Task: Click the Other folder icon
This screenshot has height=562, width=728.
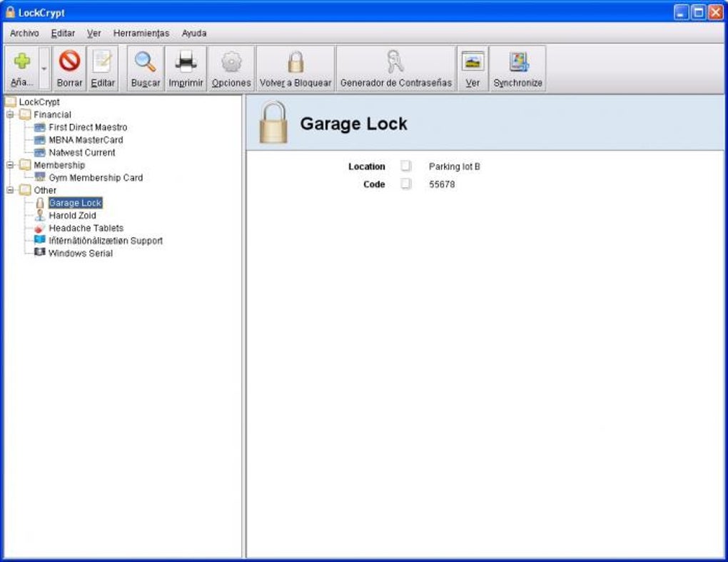Action: click(25, 190)
